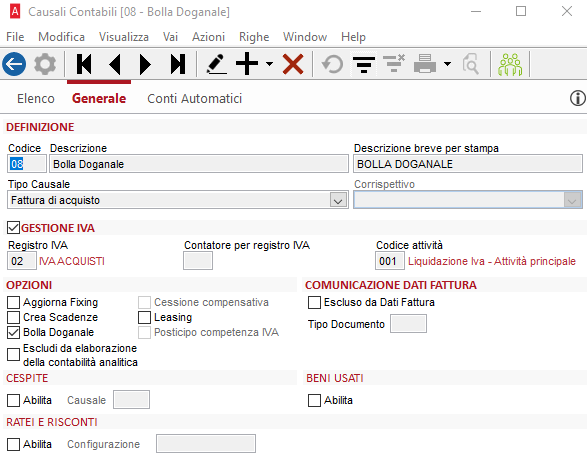Open the gear settings icon
587x458 pixels.
[45, 64]
